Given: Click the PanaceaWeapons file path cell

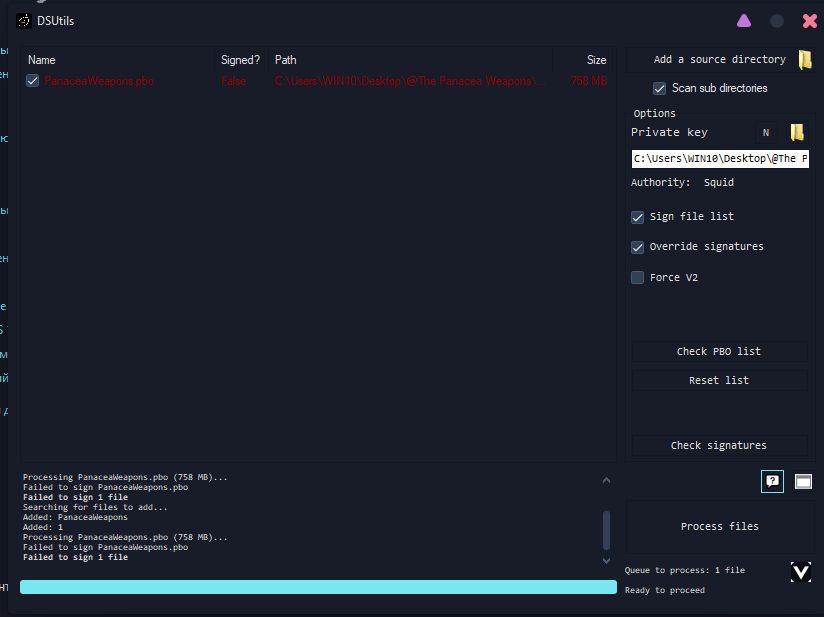Looking at the screenshot, I should (x=410, y=81).
